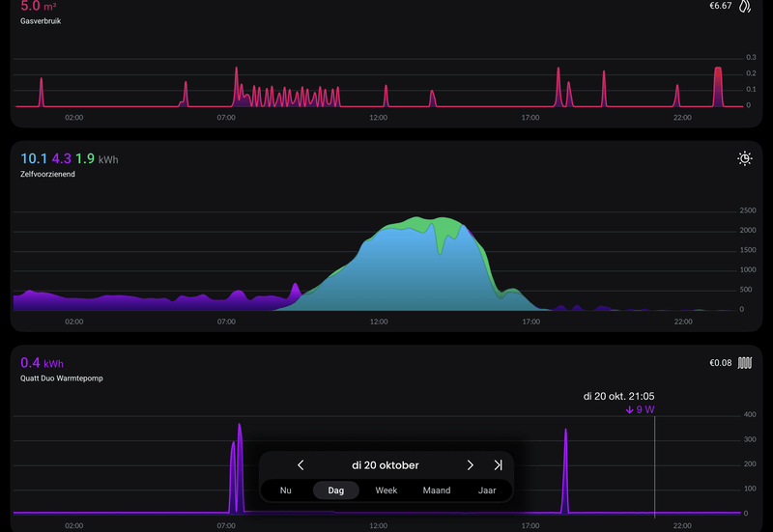Image resolution: width=773 pixels, height=532 pixels.
Task: Click the radiator icon on the Quatt Duo card
Action: [744, 363]
